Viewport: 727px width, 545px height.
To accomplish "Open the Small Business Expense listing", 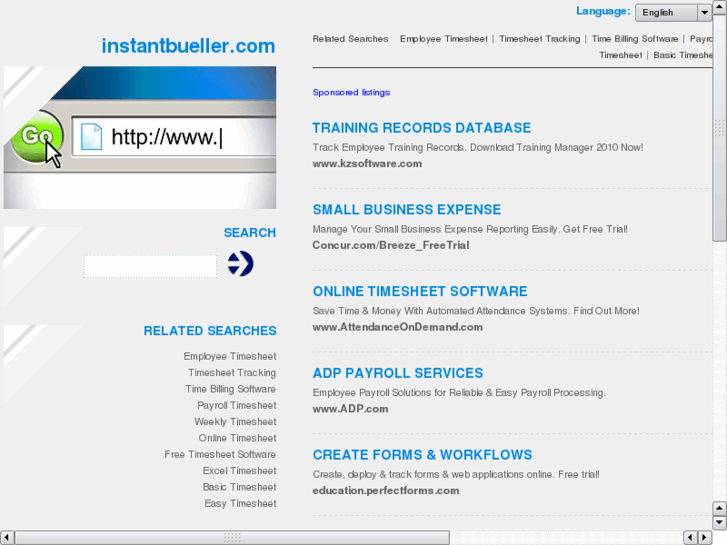I will click(x=407, y=210).
